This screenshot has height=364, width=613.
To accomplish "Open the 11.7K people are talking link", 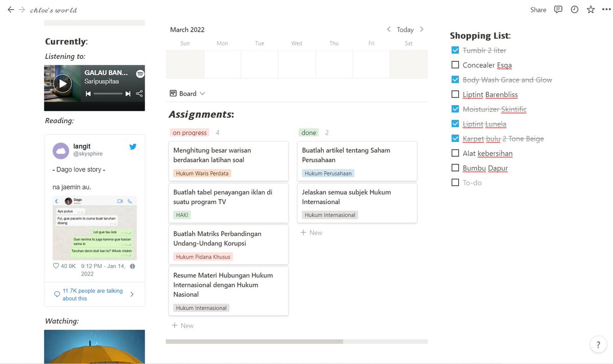I will click(x=92, y=295).
